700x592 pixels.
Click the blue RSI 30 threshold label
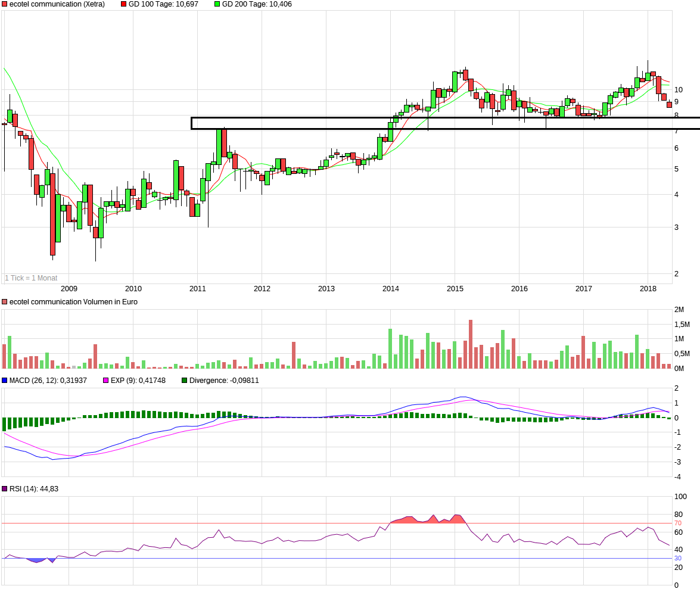678,558
